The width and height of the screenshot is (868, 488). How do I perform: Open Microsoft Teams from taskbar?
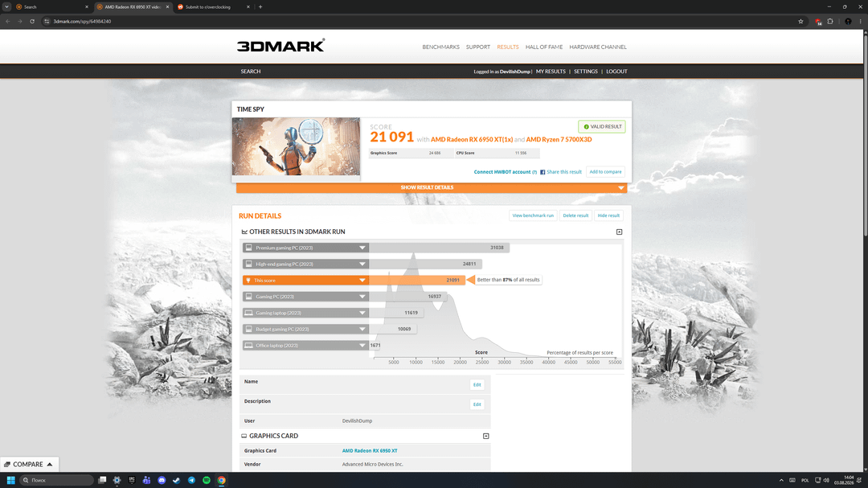pos(147,480)
